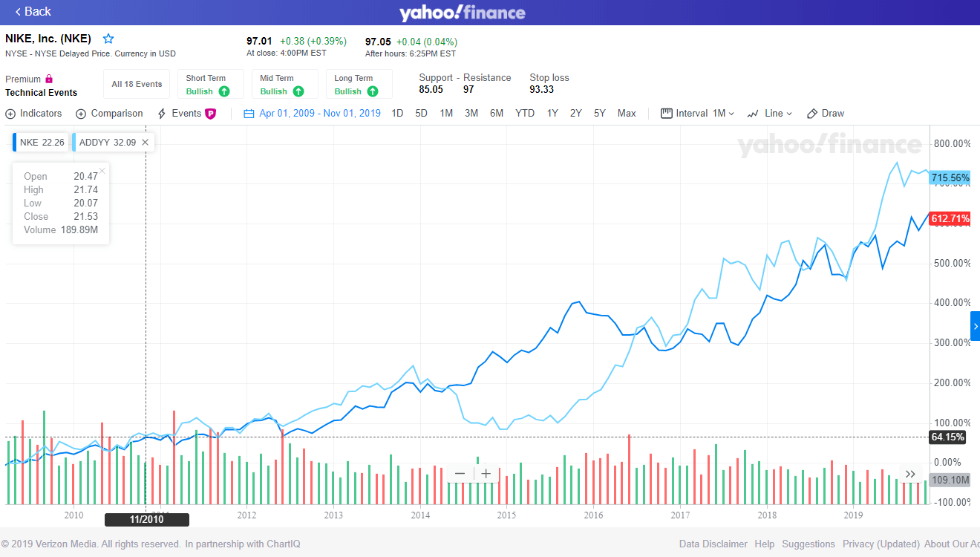Screen dimensions: 980x557
Task: Open the Yahoo Finance logo home link
Action: pyautogui.click(x=462, y=13)
